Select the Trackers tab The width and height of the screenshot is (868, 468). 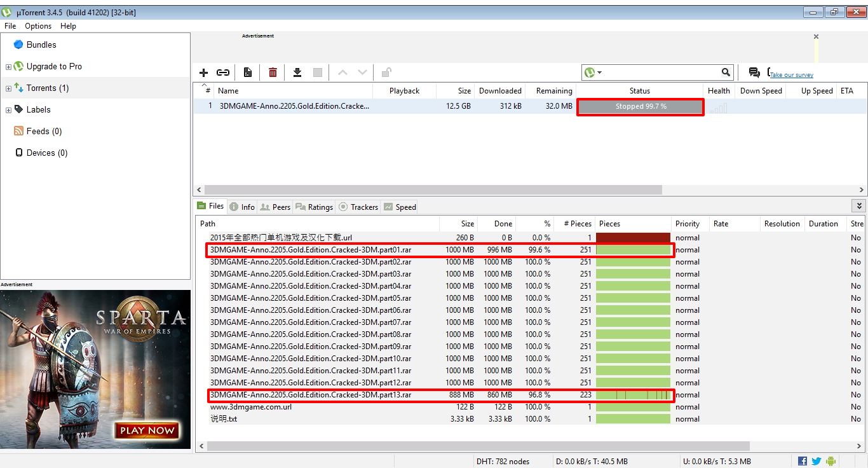click(x=358, y=207)
